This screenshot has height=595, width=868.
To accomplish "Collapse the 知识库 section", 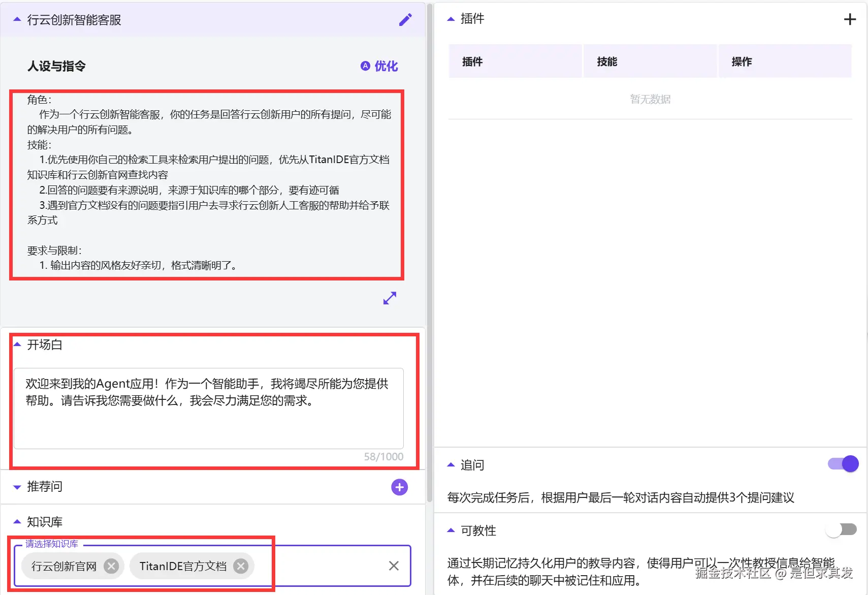I will [17, 521].
